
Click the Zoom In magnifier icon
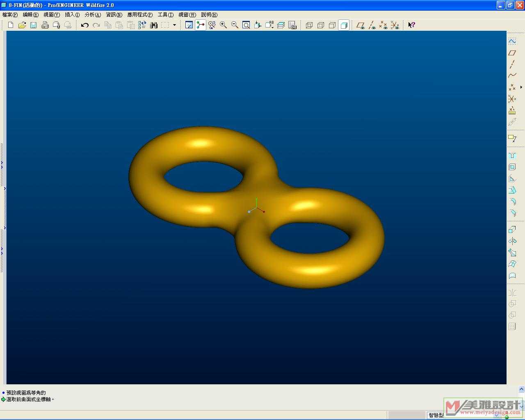[x=223, y=25]
